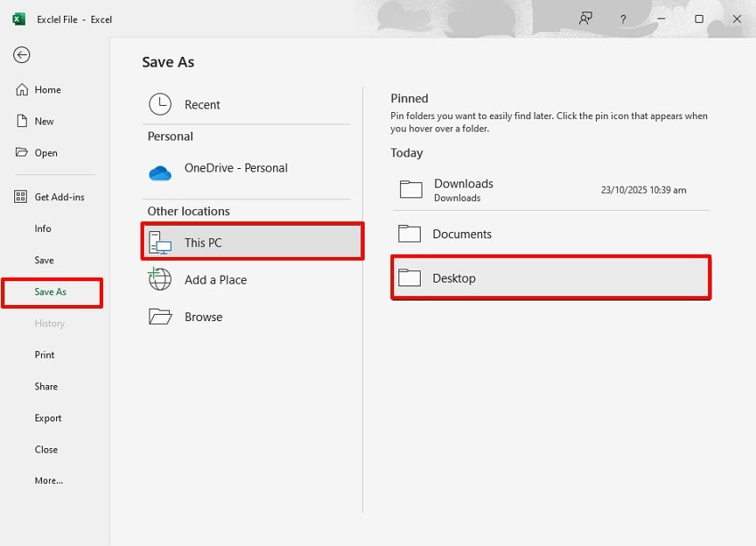The width and height of the screenshot is (756, 546).
Task: Open the Help question mark
Action: (623, 19)
